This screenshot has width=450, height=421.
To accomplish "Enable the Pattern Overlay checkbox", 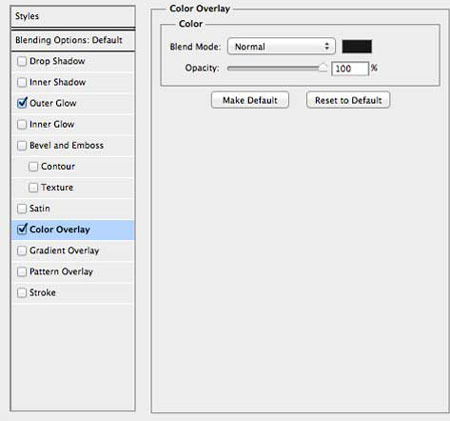I will 22,271.
